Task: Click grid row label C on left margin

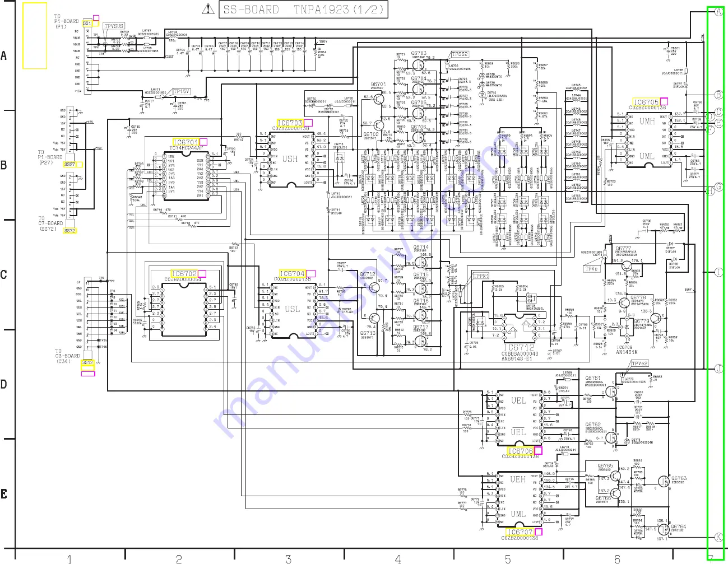Action: point(4,275)
